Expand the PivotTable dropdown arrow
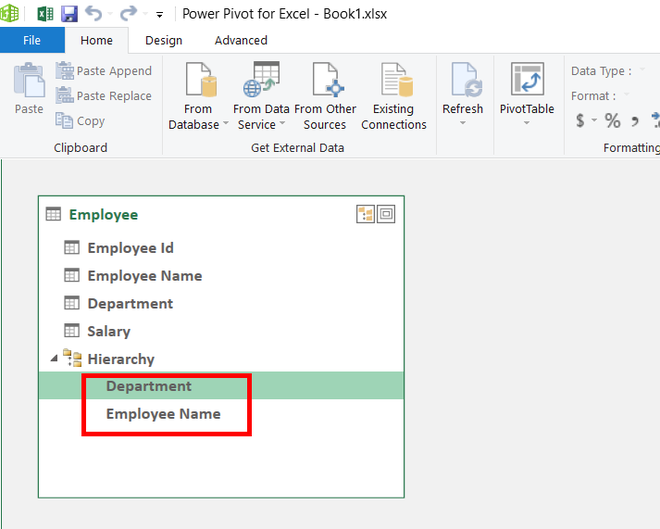Image resolution: width=660 pixels, height=529 pixels. coord(527,123)
